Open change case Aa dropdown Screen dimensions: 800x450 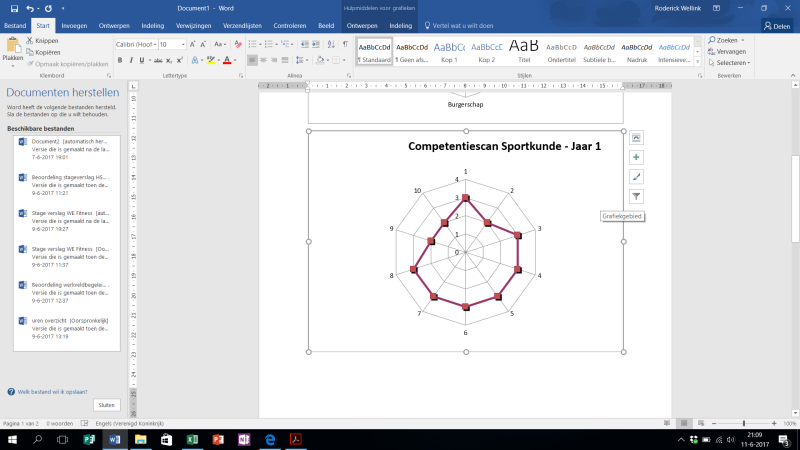[x=219, y=44]
